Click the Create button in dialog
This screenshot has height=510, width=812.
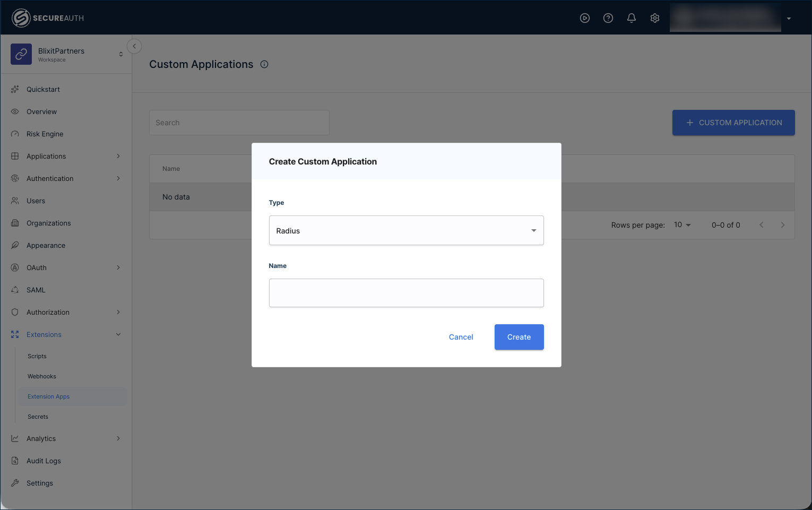click(x=519, y=337)
